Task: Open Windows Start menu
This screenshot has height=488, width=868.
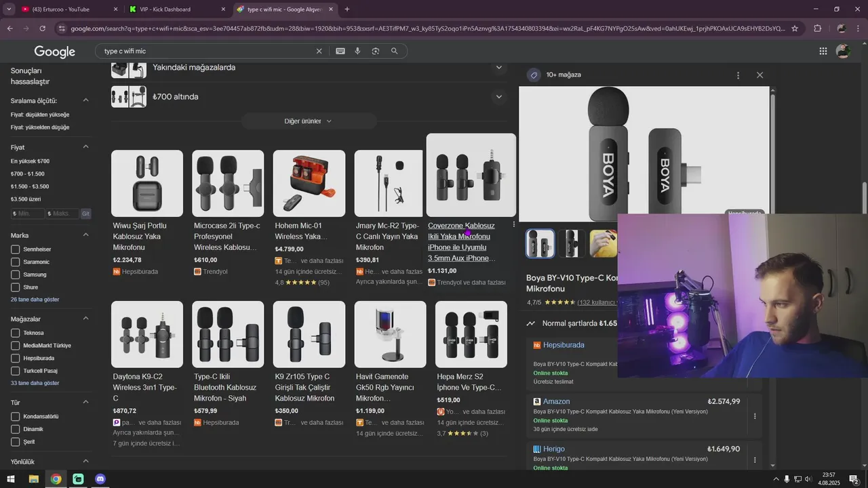Action: pos(10,479)
